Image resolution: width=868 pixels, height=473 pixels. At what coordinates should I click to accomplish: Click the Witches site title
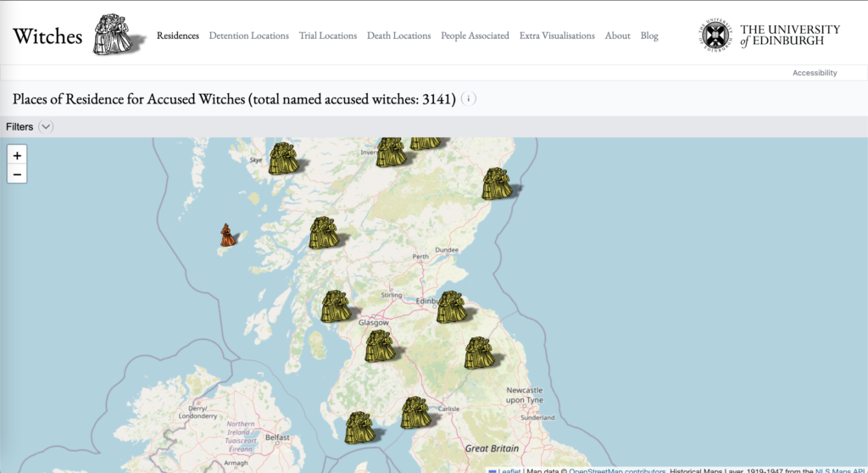click(47, 36)
